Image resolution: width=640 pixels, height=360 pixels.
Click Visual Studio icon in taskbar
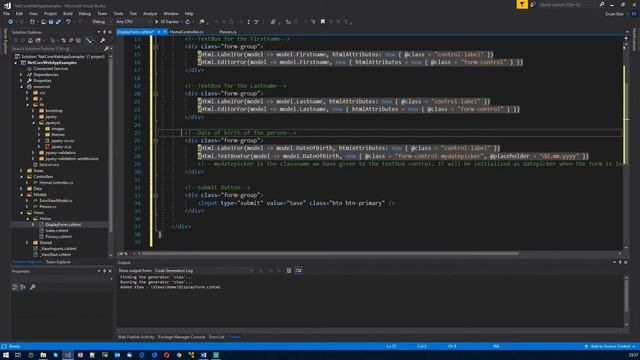(68, 355)
